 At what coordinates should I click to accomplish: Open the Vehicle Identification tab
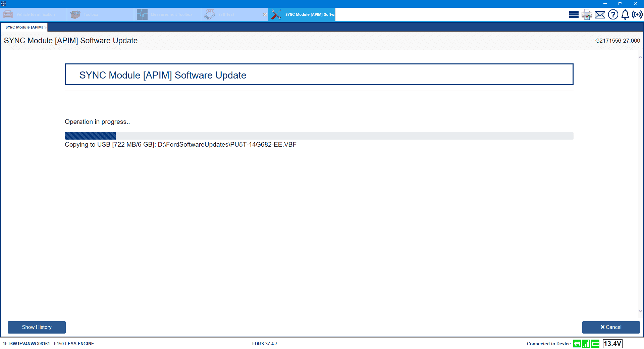34,15
